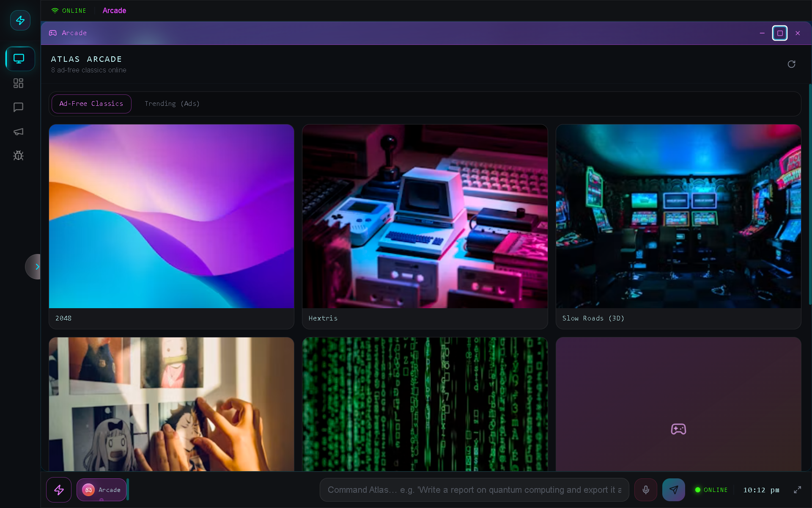Open the bug report icon in the sidebar

click(18, 155)
